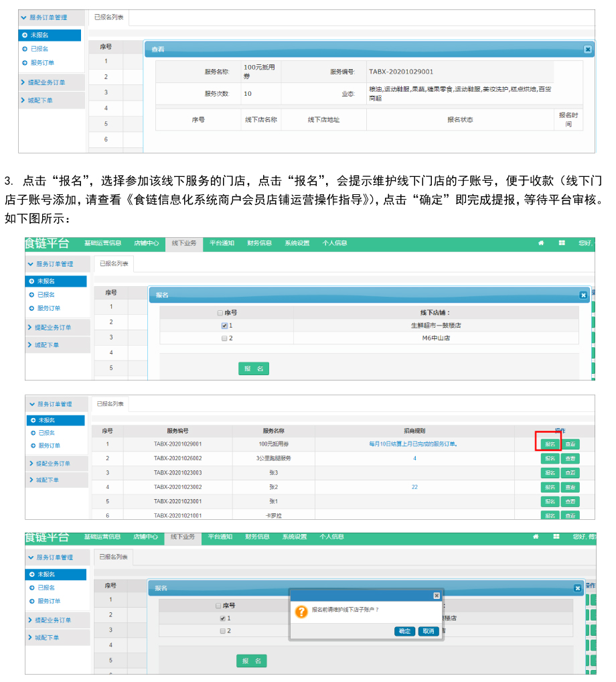Tick 序号 select-all checkbox behind the confirmation prompt

(x=218, y=605)
